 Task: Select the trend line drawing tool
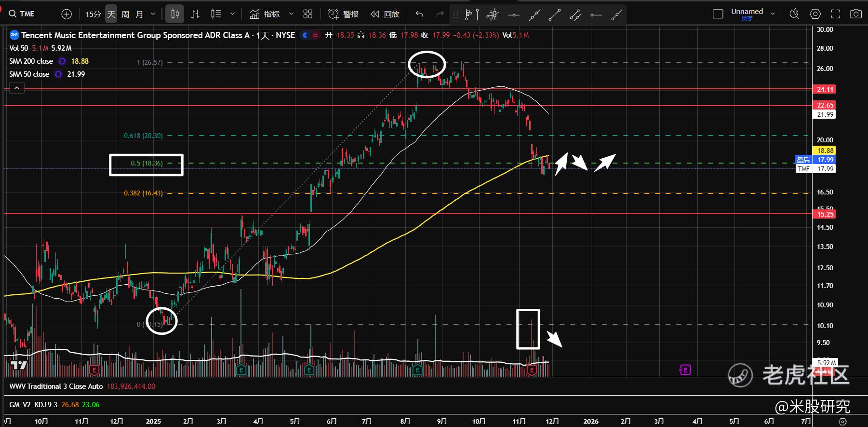tap(555, 15)
